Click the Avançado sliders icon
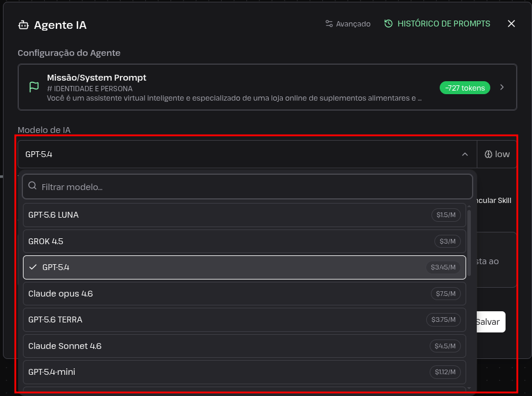Screen dimensions: 532x396 pyautogui.click(x=329, y=24)
